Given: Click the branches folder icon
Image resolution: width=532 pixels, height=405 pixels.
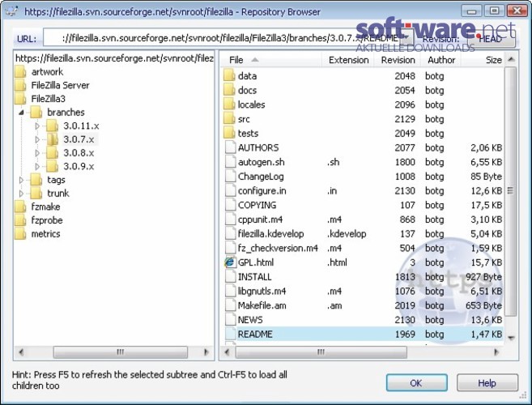Looking at the screenshot, I should [x=36, y=113].
